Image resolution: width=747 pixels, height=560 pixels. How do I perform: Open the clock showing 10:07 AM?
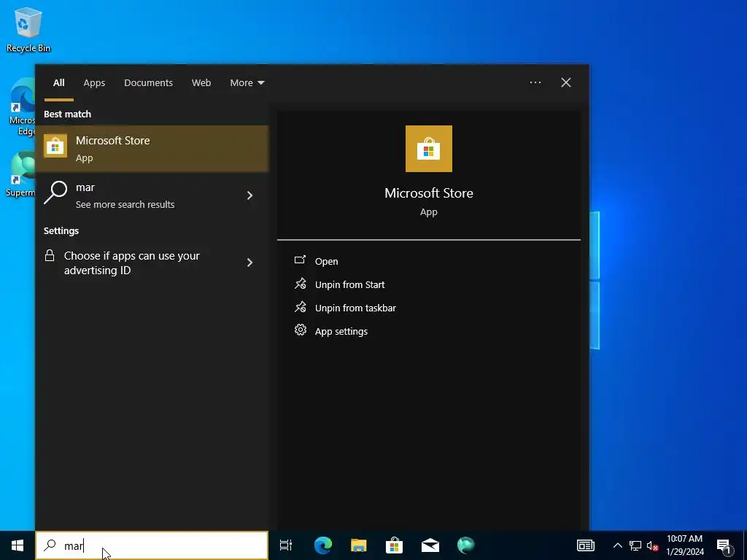click(684, 545)
